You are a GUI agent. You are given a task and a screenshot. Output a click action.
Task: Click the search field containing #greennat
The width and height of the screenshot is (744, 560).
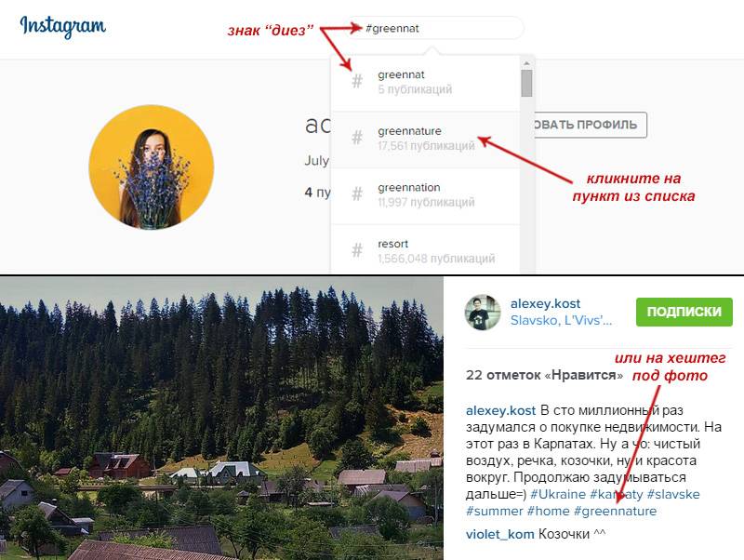[437, 29]
